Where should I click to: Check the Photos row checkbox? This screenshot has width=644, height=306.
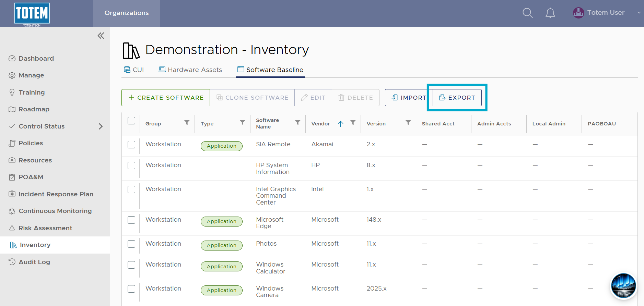[x=131, y=244]
